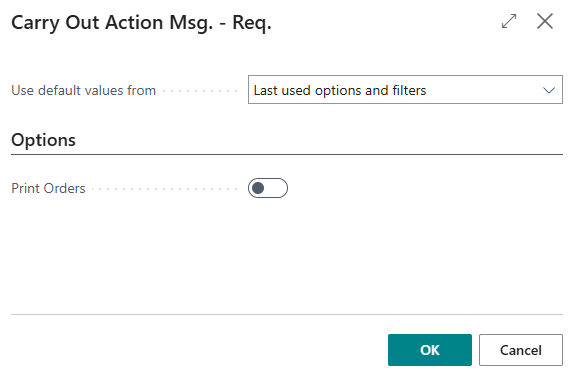The width and height of the screenshot is (575, 377).
Task: Click the teal OK button
Action: [430, 350]
